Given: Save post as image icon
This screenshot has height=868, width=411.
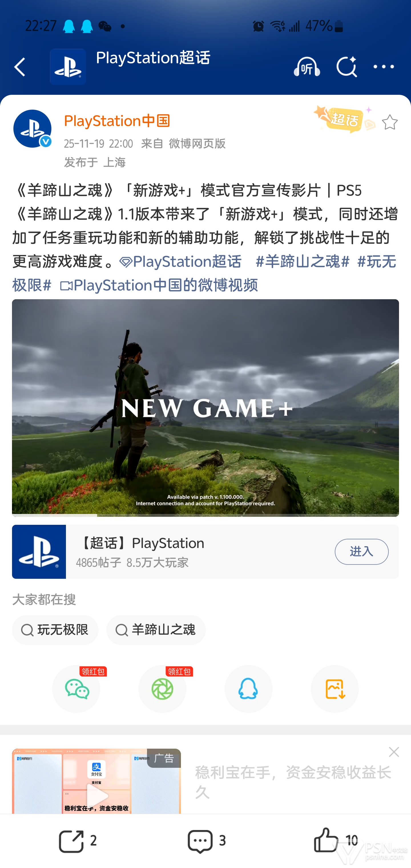Looking at the screenshot, I should (335, 688).
